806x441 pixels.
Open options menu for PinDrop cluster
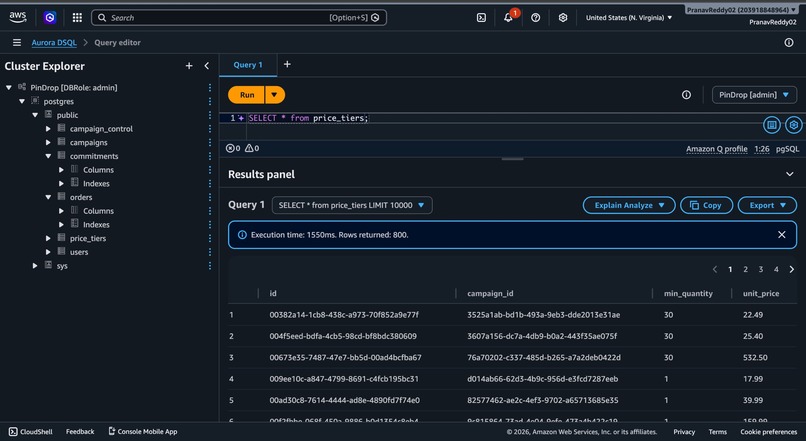pos(210,87)
